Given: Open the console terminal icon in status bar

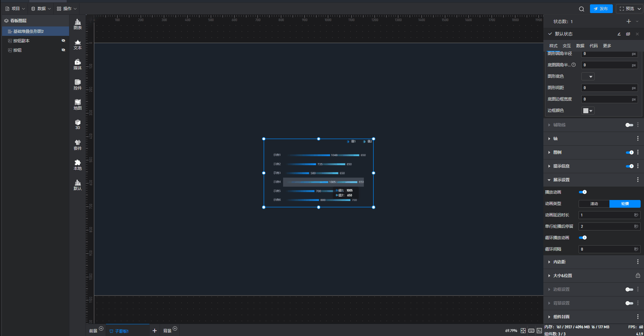Looking at the screenshot, I should click(x=539, y=331).
